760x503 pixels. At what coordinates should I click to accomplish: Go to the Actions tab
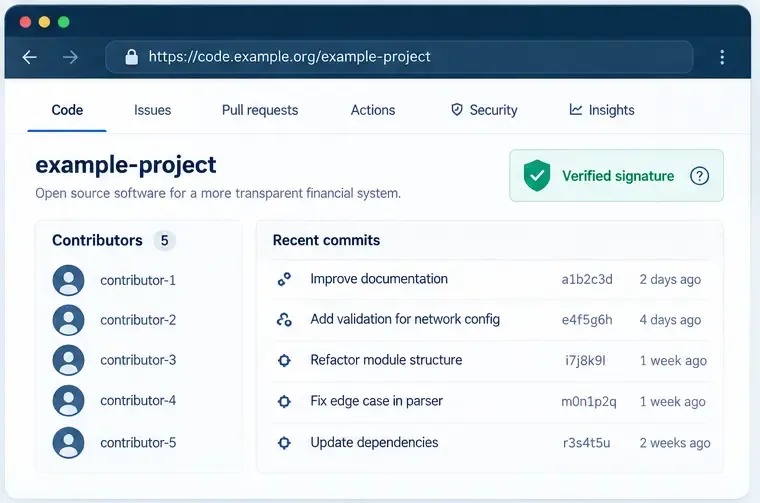pos(373,110)
